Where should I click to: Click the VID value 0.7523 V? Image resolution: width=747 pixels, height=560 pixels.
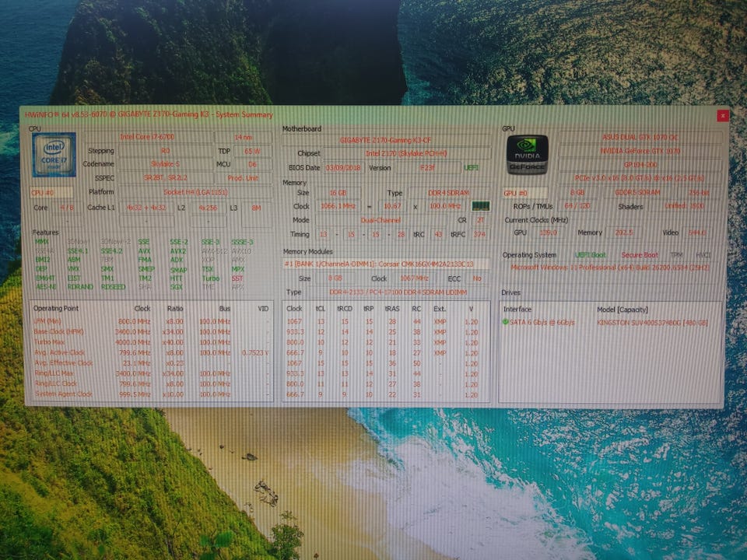click(x=255, y=353)
